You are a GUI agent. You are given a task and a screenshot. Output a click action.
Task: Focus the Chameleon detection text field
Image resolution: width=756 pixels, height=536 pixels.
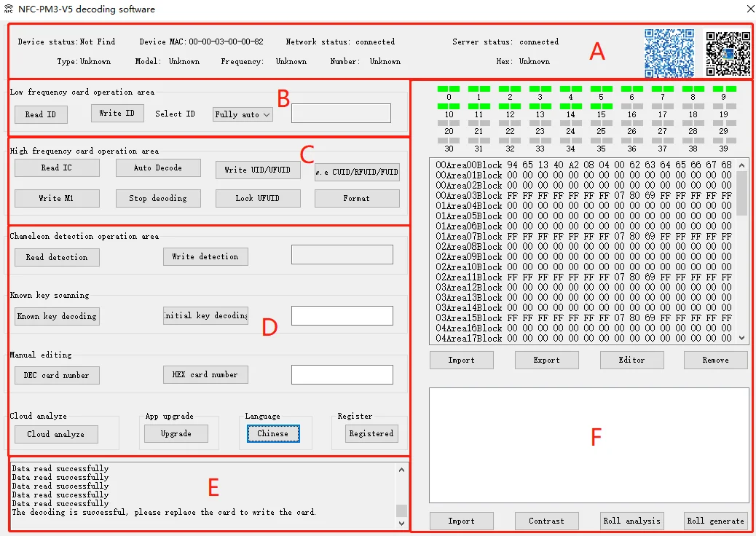click(x=342, y=254)
